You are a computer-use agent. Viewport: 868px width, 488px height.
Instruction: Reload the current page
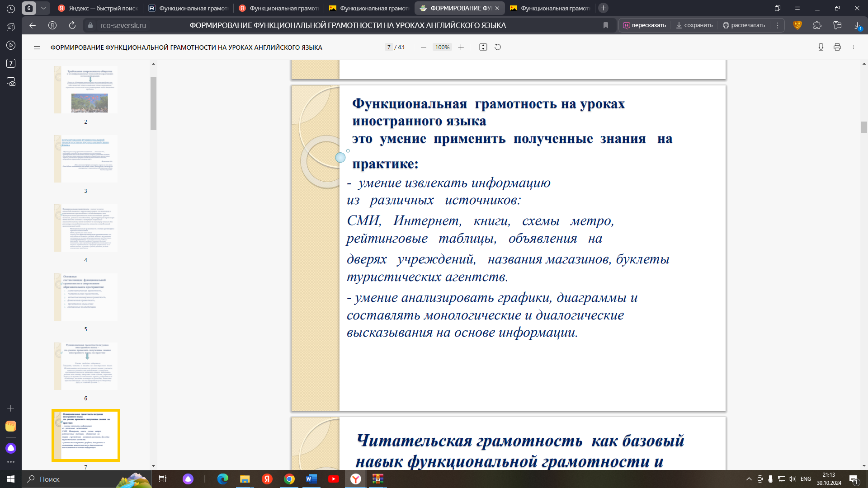[72, 25]
